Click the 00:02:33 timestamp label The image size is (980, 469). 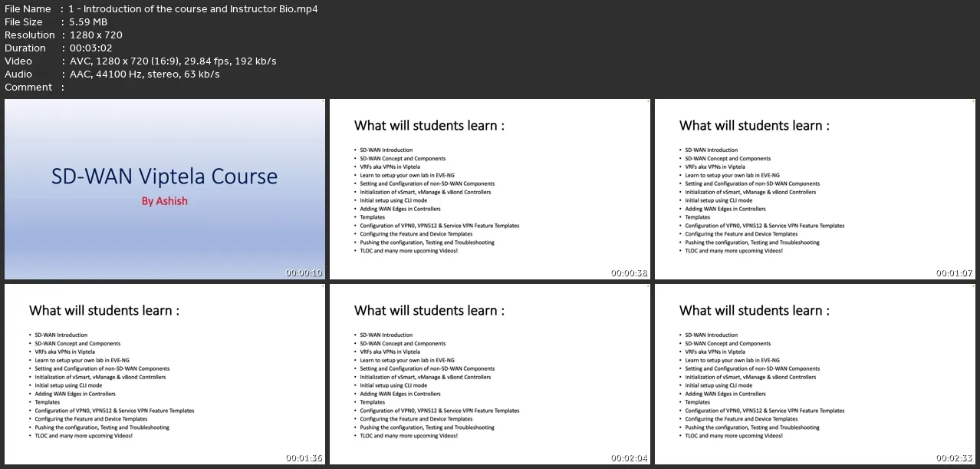[955, 458]
